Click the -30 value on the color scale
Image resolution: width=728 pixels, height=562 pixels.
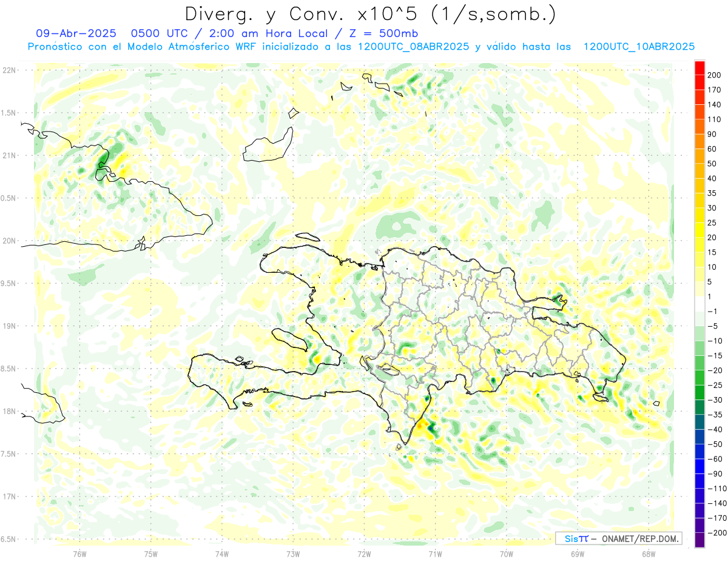pyautogui.click(x=715, y=400)
